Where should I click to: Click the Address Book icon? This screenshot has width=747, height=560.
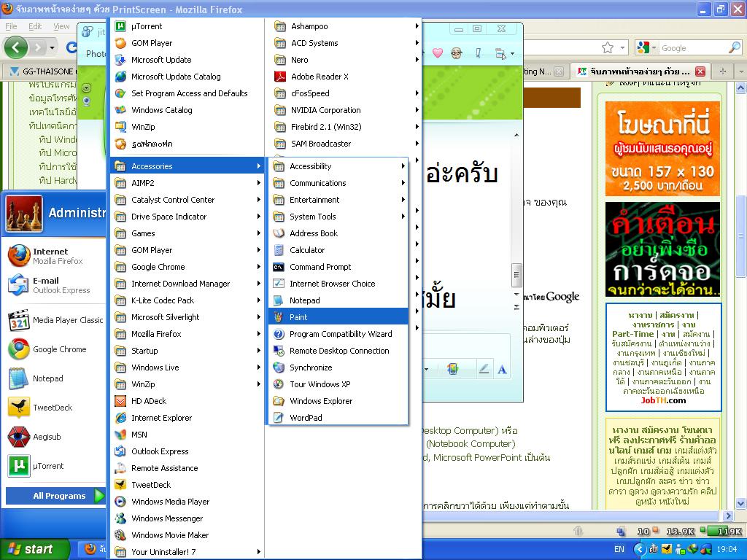coord(279,233)
